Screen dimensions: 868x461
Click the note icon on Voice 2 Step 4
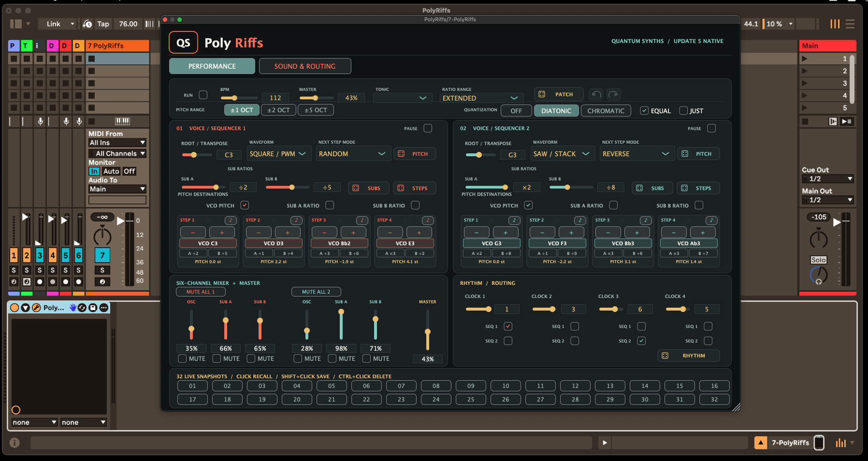tap(711, 221)
